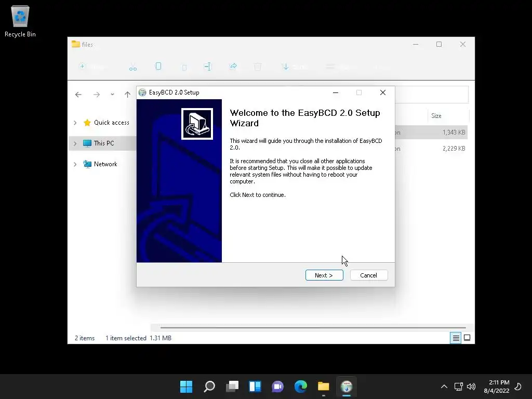The height and width of the screenshot is (399, 532).
Task: Open the Recycle Bin desktop icon
Action: click(x=20, y=21)
